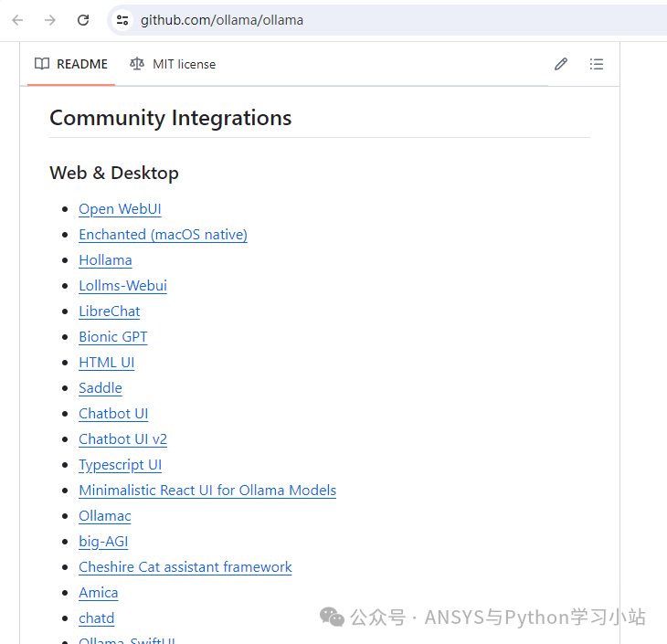Select the README tab
The image size is (667, 644).
71,64
